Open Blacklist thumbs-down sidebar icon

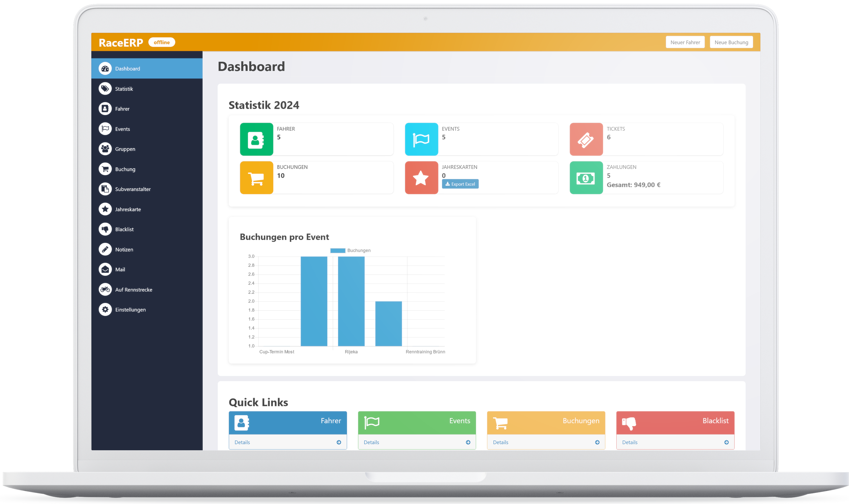pyautogui.click(x=105, y=229)
